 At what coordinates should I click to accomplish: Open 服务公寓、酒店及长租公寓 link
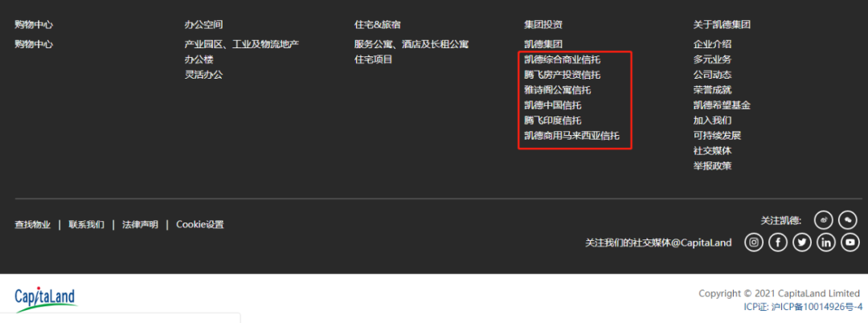point(411,44)
